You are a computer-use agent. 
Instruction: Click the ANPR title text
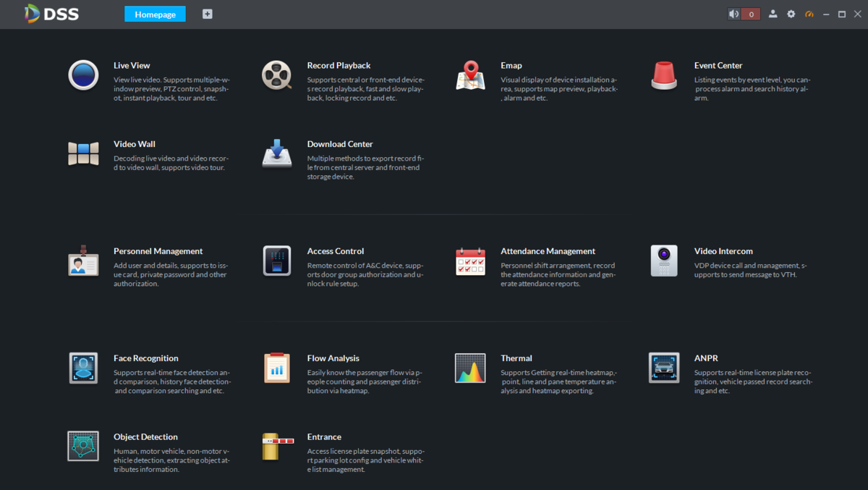click(x=706, y=358)
